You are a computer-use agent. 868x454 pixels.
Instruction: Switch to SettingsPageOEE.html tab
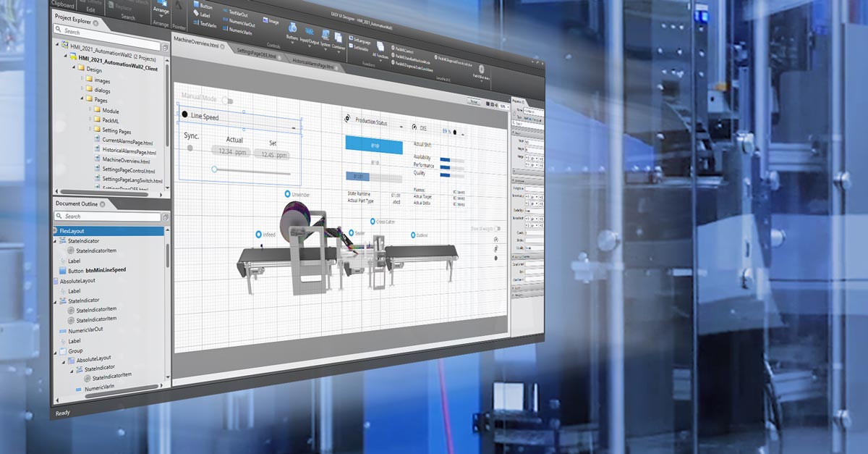256,54
